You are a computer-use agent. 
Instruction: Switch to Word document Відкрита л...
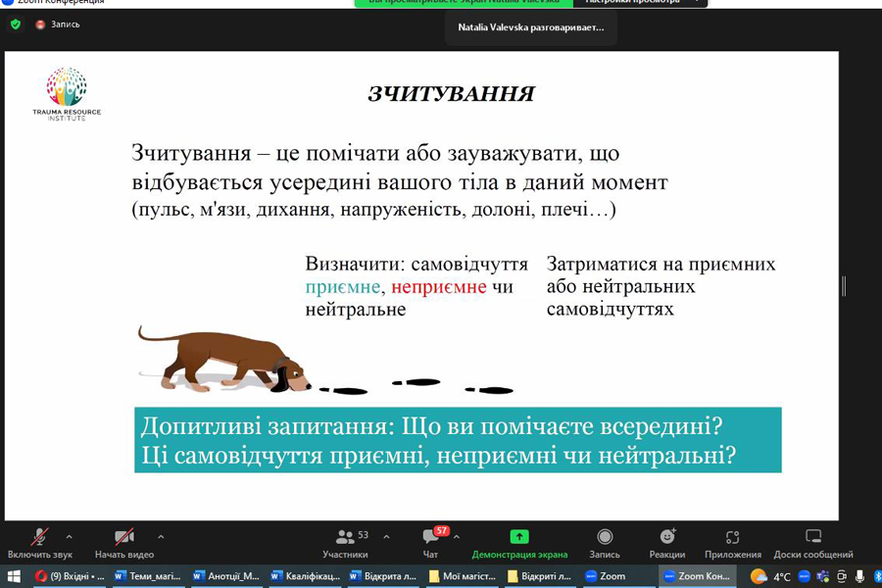(x=383, y=576)
